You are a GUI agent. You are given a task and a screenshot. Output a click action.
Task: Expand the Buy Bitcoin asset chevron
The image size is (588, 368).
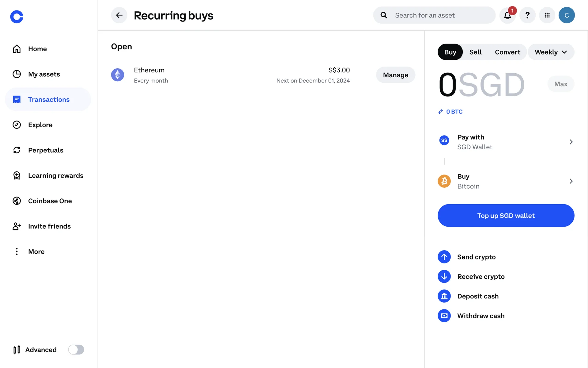pyautogui.click(x=571, y=181)
